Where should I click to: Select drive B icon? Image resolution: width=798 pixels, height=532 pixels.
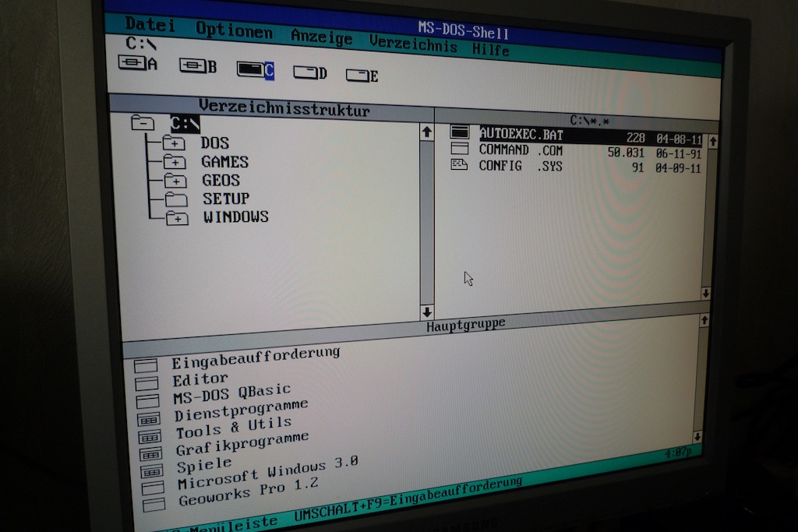pyautogui.click(x=192, y=66)
